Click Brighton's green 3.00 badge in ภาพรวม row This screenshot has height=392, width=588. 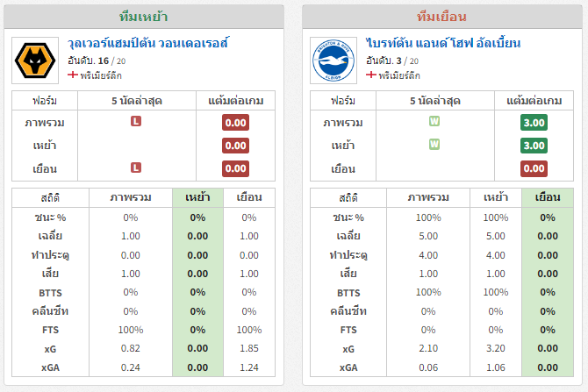[x=534, y=123]
